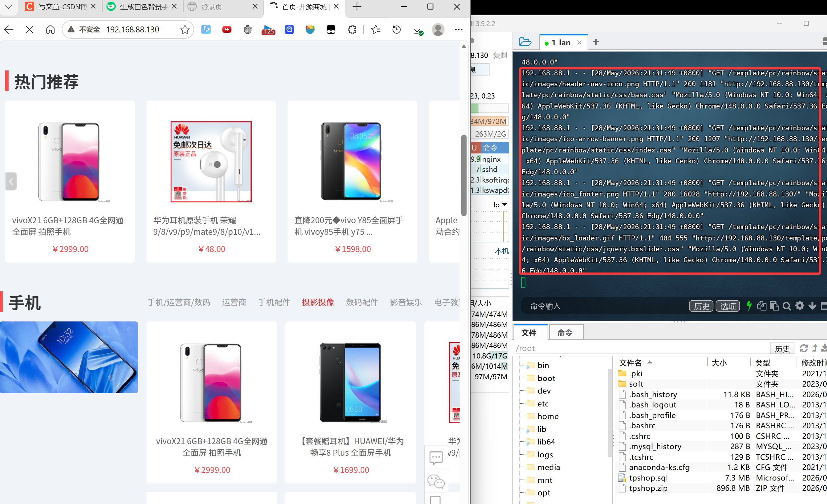
Task: Open the browser profile avatar
Action: click(438, 30)
